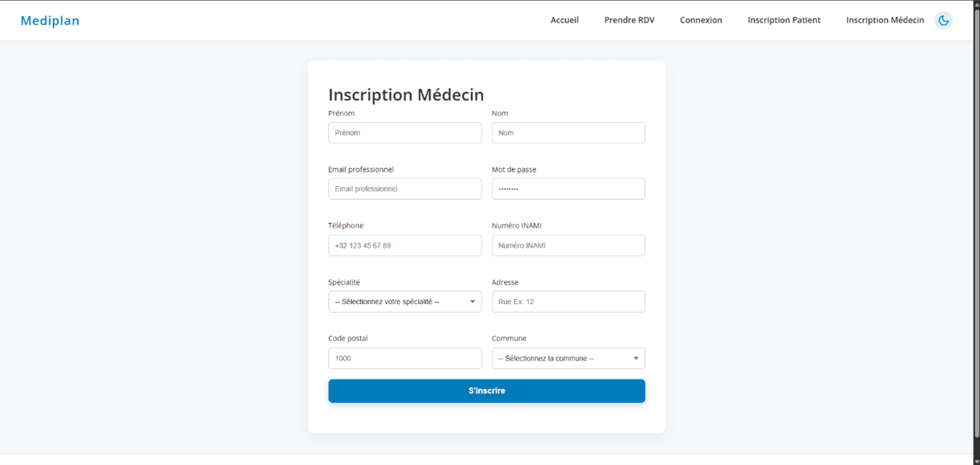This screenshot has width=980, height=465.
Task: Open the Prendre RDV menu item
Action: (629, 20)
